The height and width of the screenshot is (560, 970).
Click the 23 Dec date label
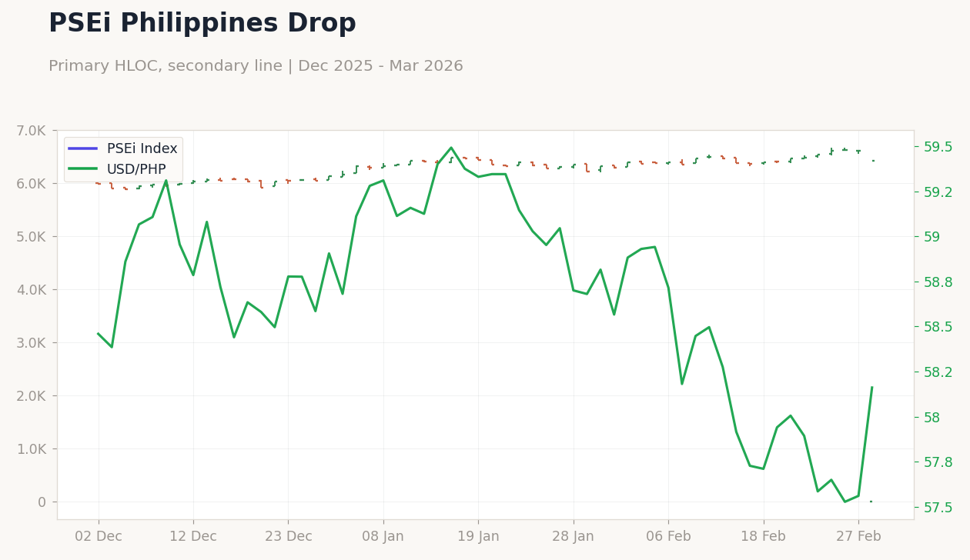click(288, 537)
